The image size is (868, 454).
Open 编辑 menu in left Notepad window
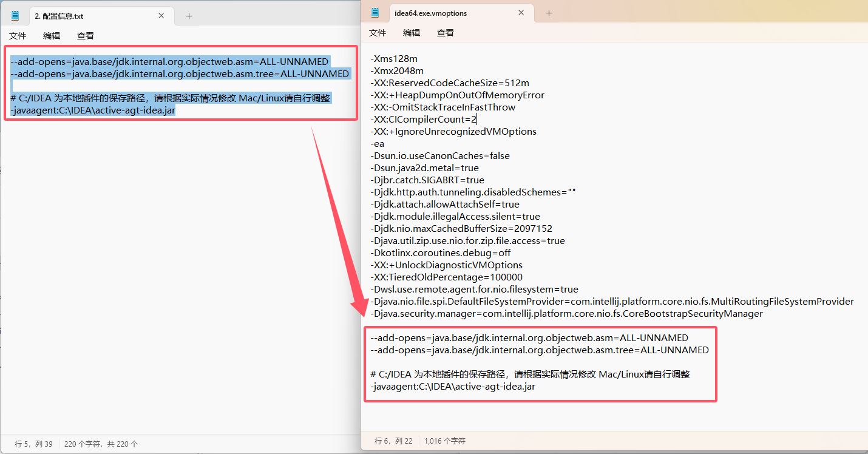pyautogui.click(x=52, y=36)
